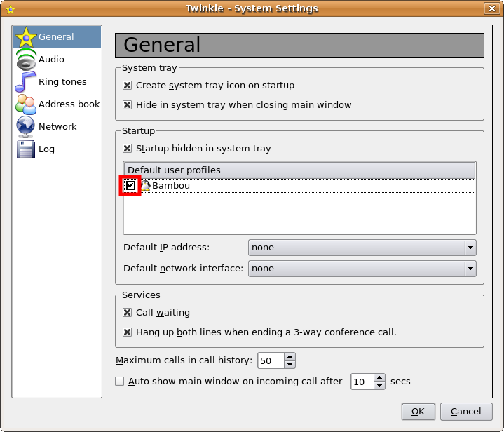504x432 pixels.
Task: Decrease auto show delay seconds
Action: pos(380,385)
